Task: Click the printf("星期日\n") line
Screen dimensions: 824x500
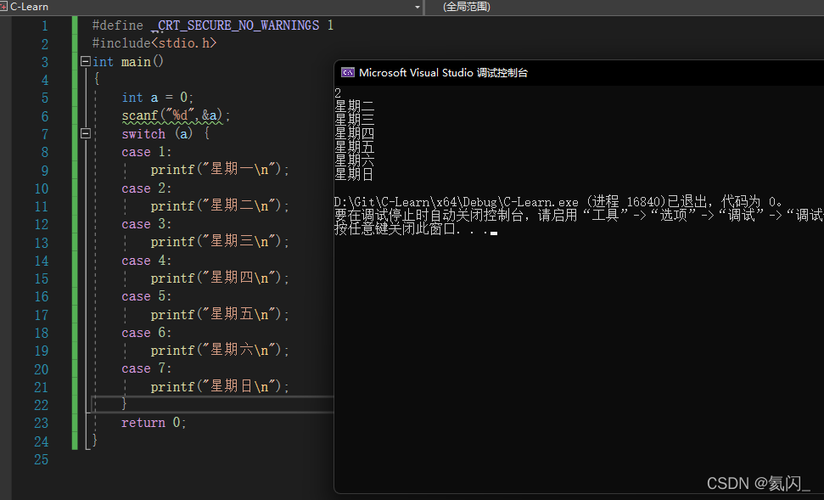Action: (x=220, y=387)
